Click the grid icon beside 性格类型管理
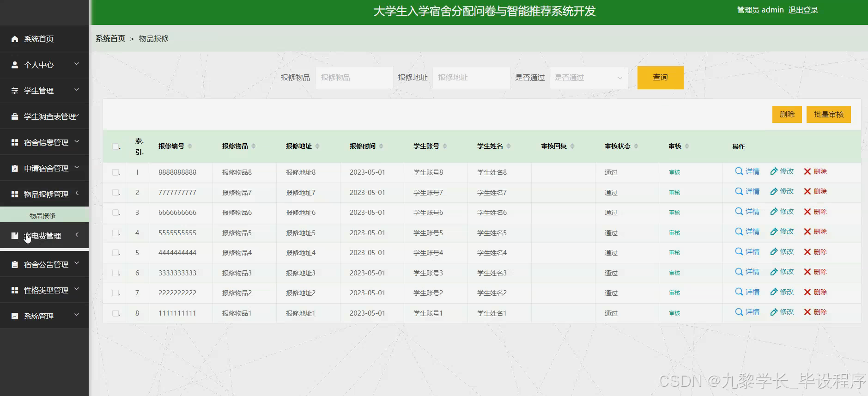This screenshot has width=868, height=396. (x=15, y=290)
